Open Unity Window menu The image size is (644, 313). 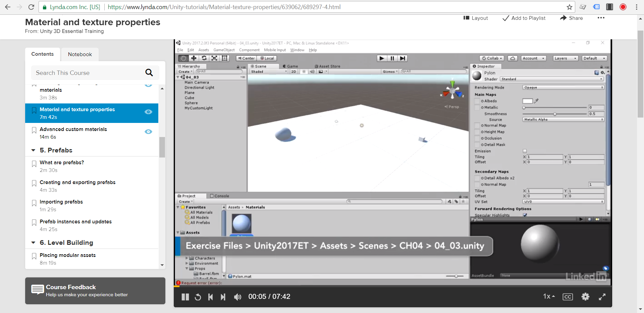pos(297,50)
